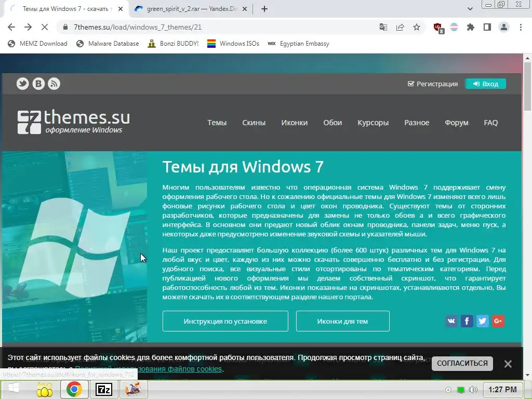Open the Обои navigation menu item

[x=332, y=123]
